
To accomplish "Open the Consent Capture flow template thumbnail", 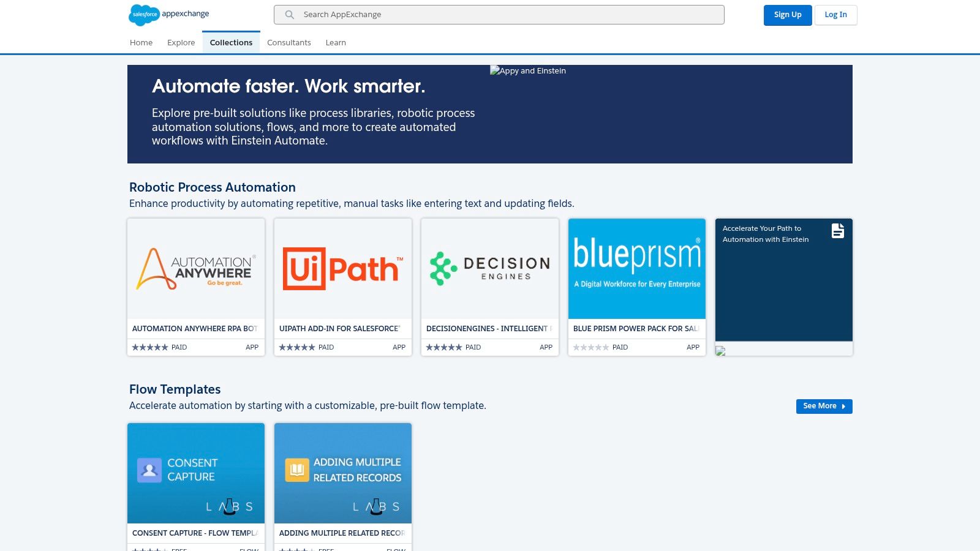I will pos(195,472).
